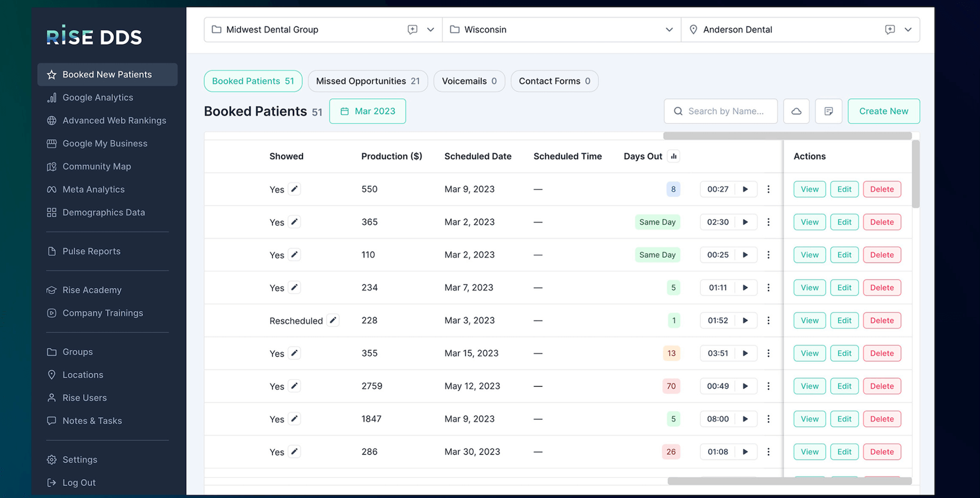This screenshot has height=498, width=980.
Task: Click the vertical table scrollbar thumb
Action: click(915, 174)
